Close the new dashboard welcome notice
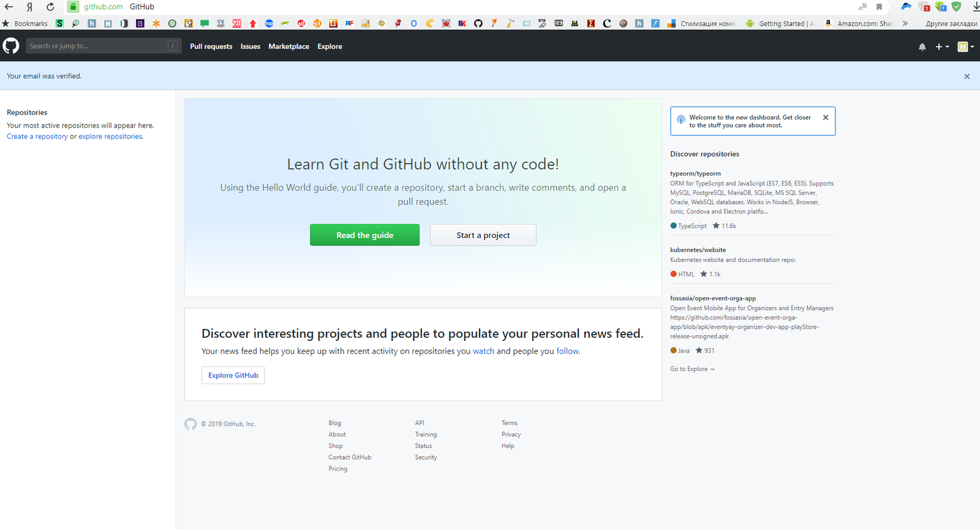This screenshot has width=980, height=529. pyautogui.click(x=825, y=118)
